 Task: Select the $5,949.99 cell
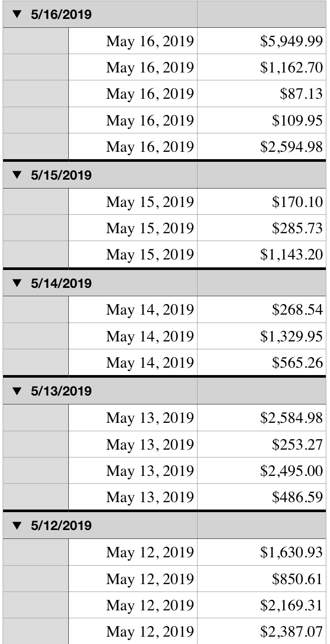pyautogui.click(x=262, y=41)
